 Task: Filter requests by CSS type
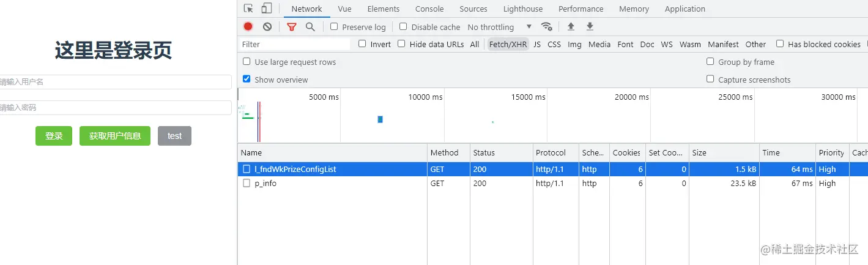[554, 44]
